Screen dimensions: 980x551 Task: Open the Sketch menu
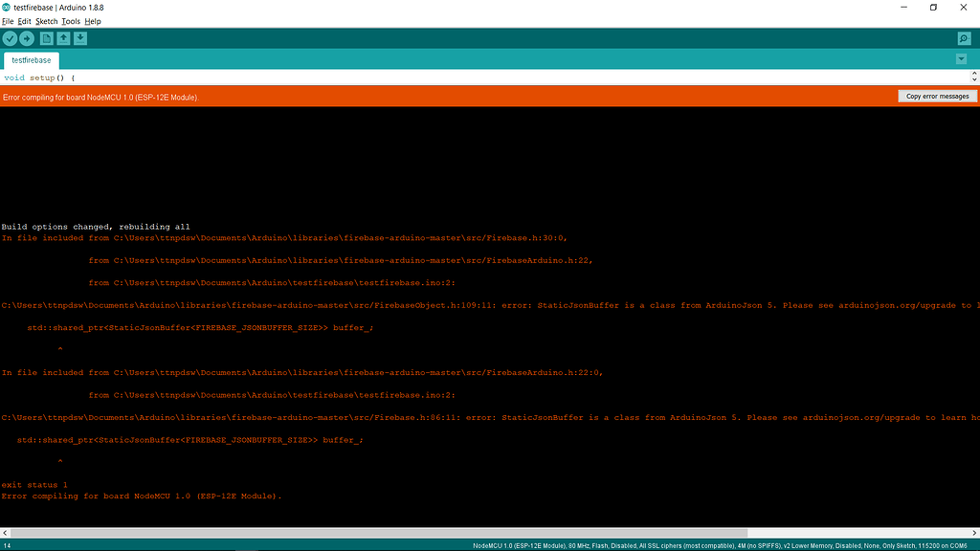click(46, 21)
